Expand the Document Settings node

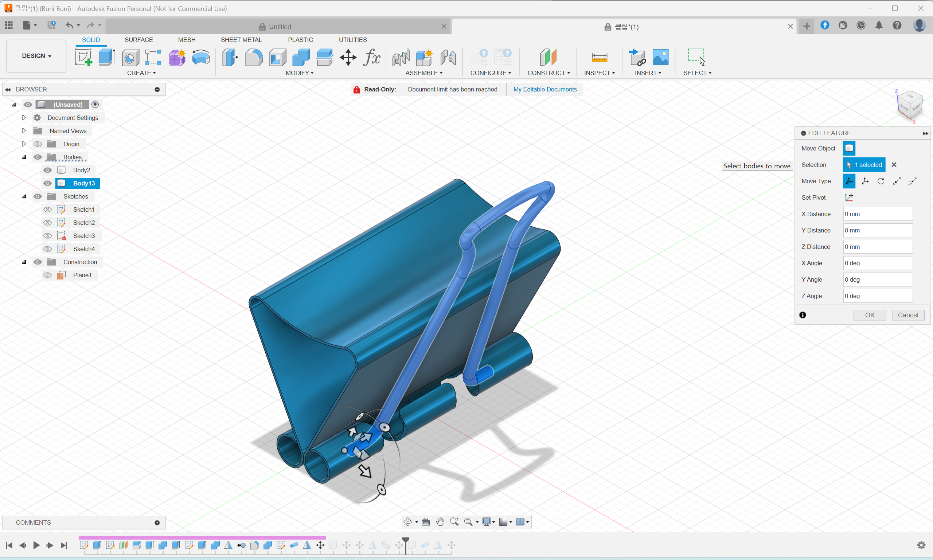24,118
